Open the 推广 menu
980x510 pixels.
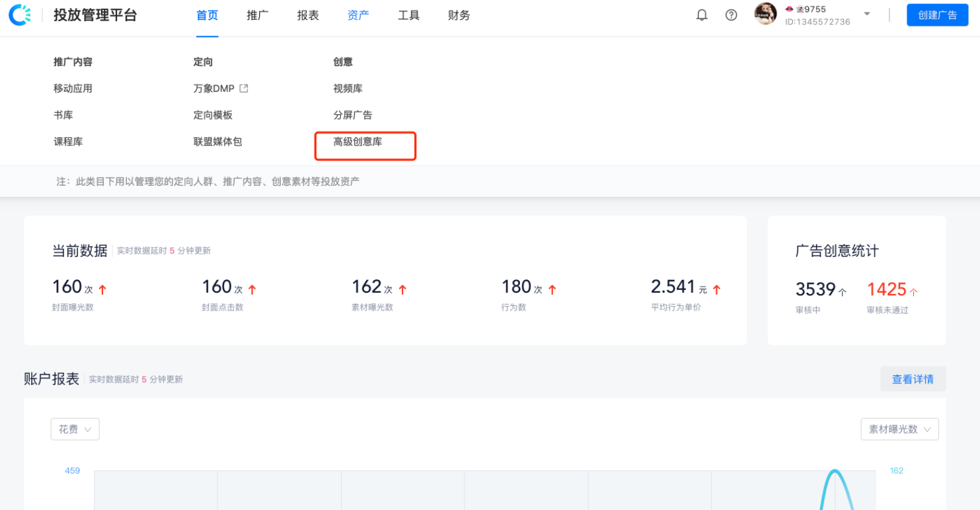point(257,15)
